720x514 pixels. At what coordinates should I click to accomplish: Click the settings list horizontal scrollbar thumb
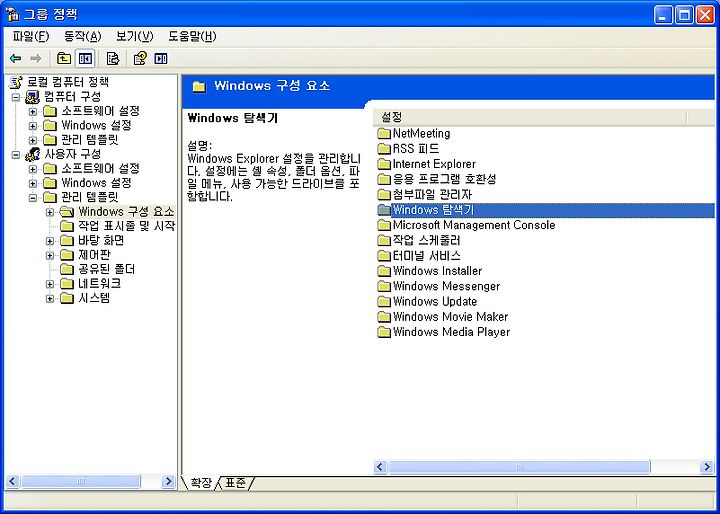coord(519,467)
